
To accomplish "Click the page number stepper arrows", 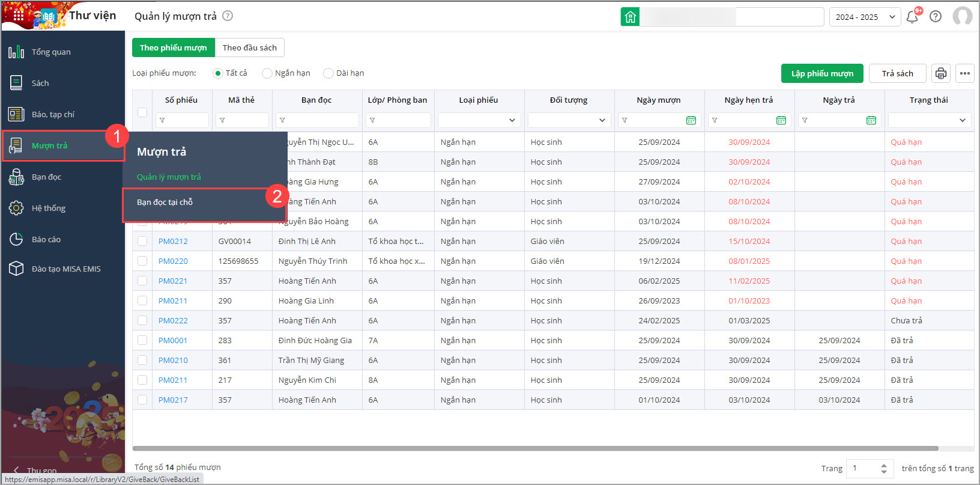I will [883, 468].
